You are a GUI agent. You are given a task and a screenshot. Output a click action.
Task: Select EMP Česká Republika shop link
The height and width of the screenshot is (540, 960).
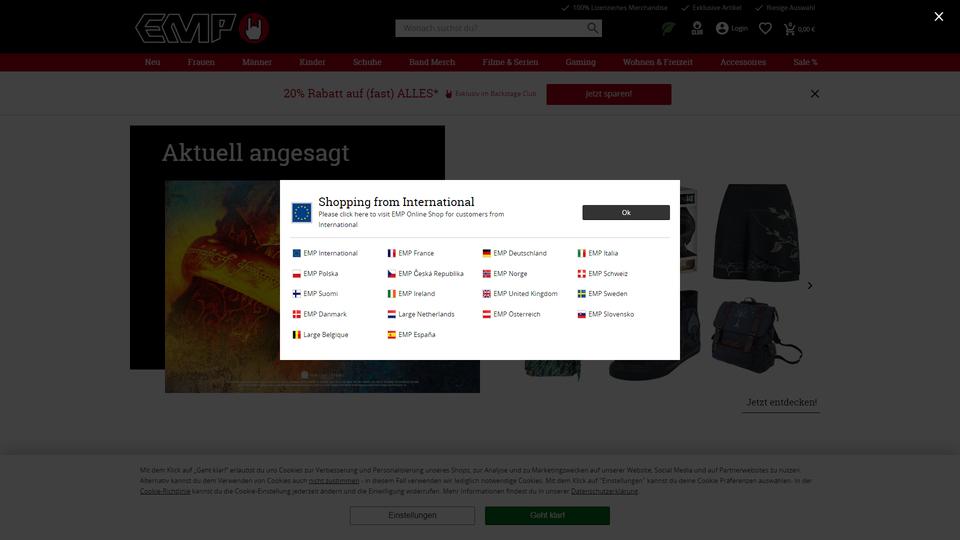[426, 274]
